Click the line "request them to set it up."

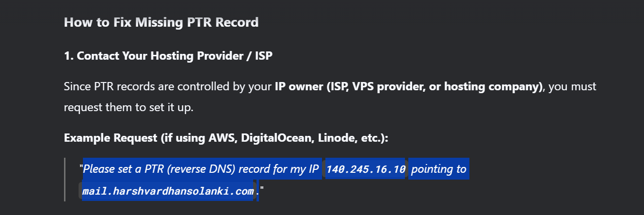[x=129, y=107]
